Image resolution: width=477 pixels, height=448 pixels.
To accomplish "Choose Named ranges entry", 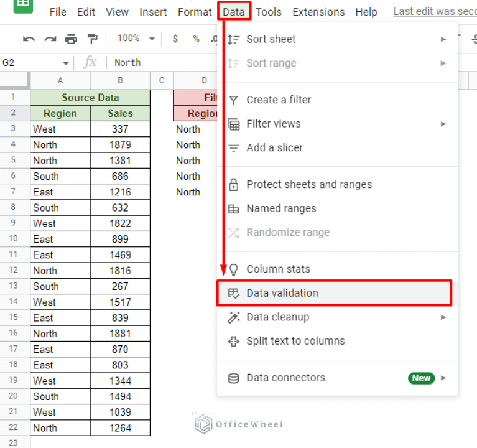I will click(x=338, y=208).
